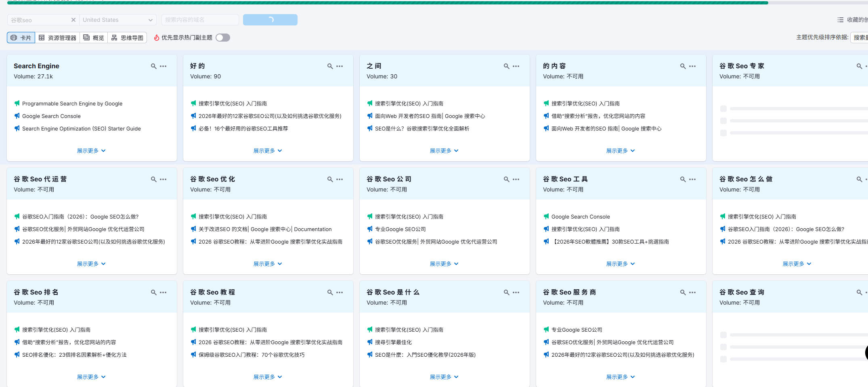Expand 展示更多 on 谷歌Seo教程 card
The height and width of the screenshot is (387, 868).
268,377
